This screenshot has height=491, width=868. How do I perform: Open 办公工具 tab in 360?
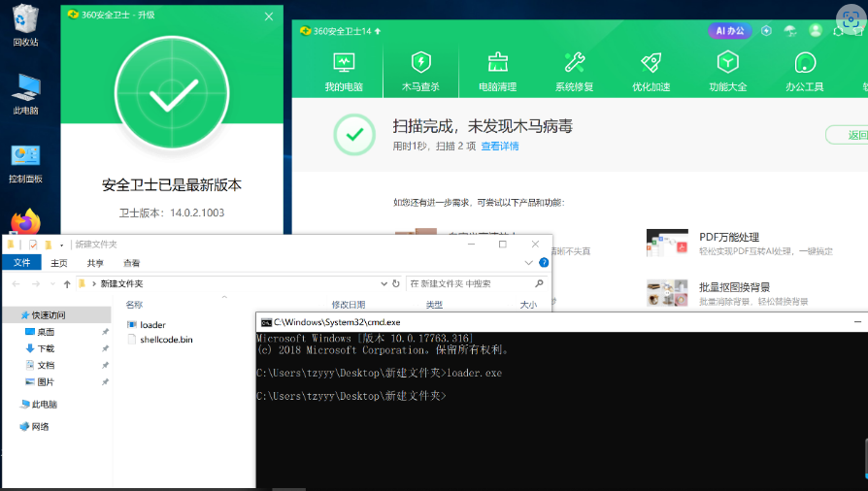[804, 72]
